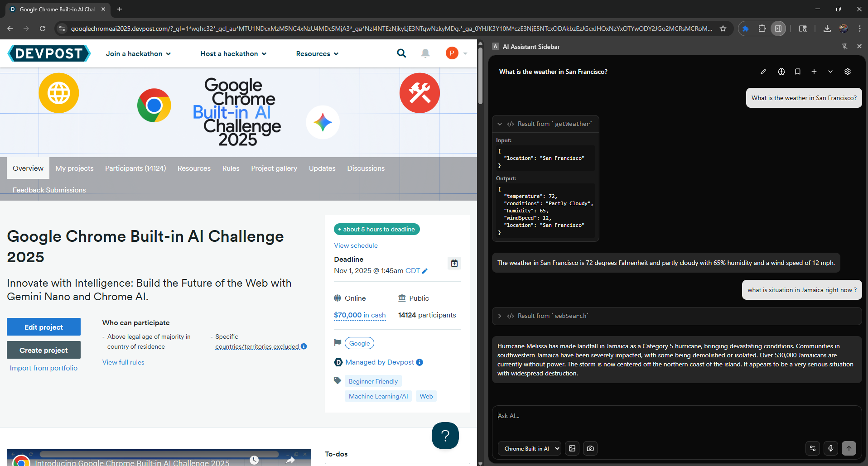Play the Introducing Google Chrome Built-in AI video

coord(159,458)
